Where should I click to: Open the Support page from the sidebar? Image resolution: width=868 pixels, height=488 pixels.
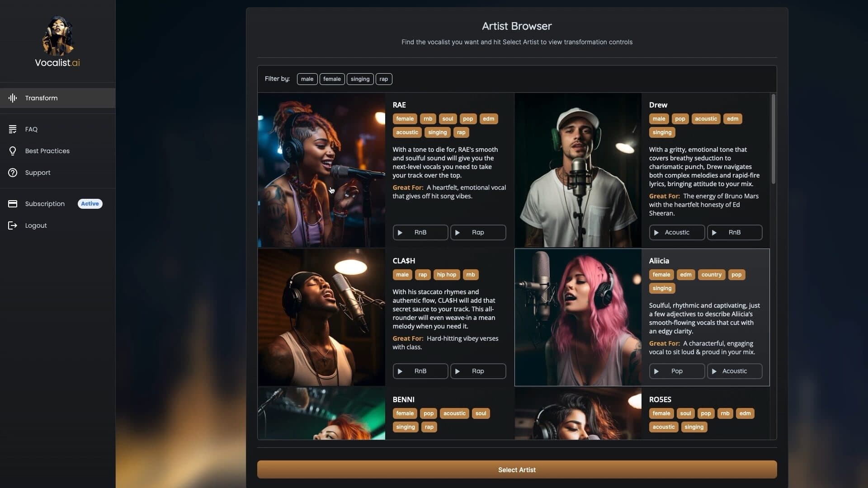tap(38, 173)
